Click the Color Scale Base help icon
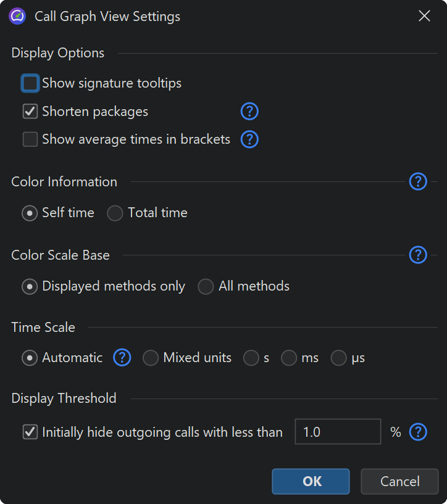The width and height of the screenshot is (447, 504). coord(418,255)
